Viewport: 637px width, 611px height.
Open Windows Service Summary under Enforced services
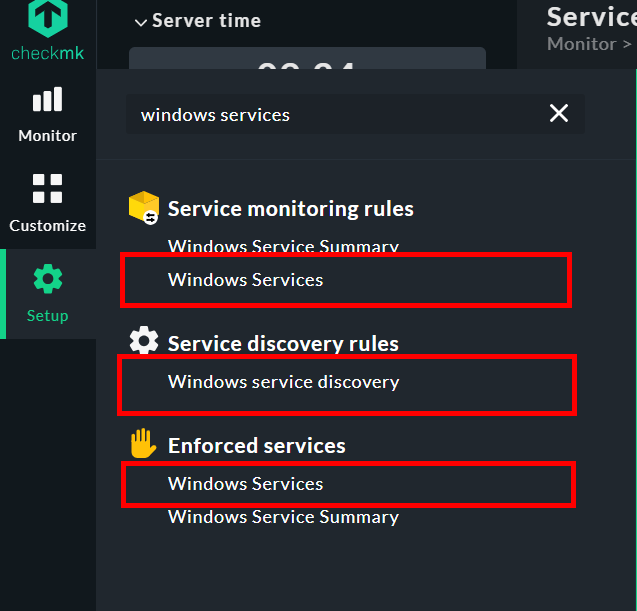tap(283, 517)
